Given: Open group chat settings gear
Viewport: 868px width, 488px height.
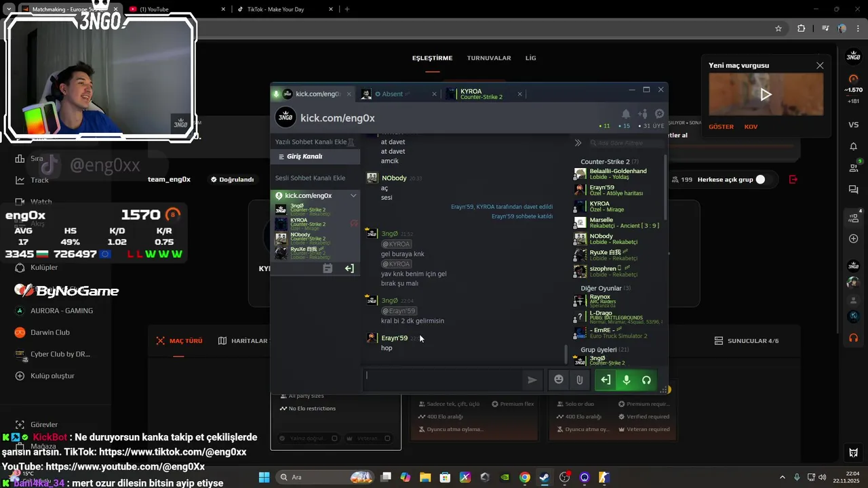Looking at the screenshot, I should [x=659, y=114].
